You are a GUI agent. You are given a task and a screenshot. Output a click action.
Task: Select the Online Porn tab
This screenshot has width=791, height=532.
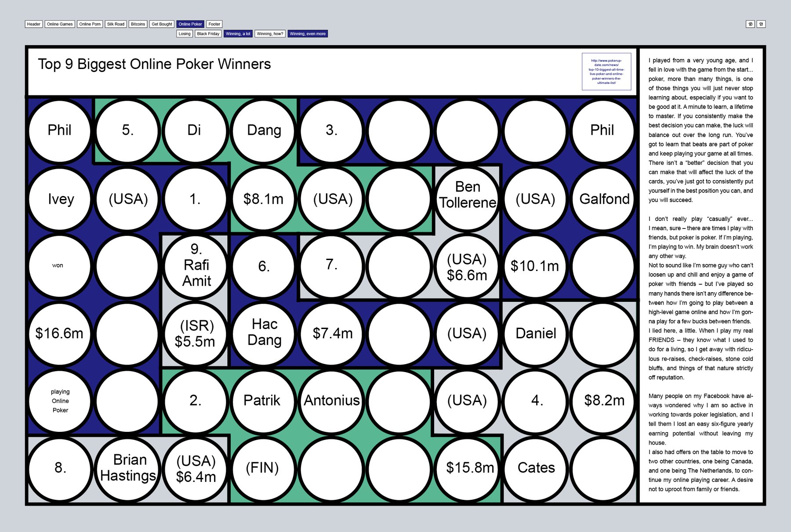click(90, 24)
